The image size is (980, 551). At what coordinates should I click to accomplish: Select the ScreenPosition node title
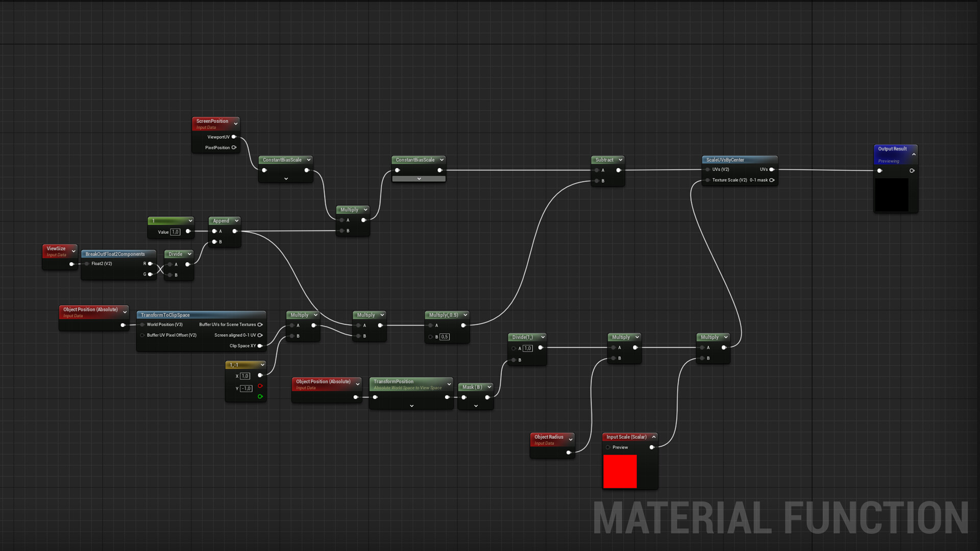pos(212,121)
